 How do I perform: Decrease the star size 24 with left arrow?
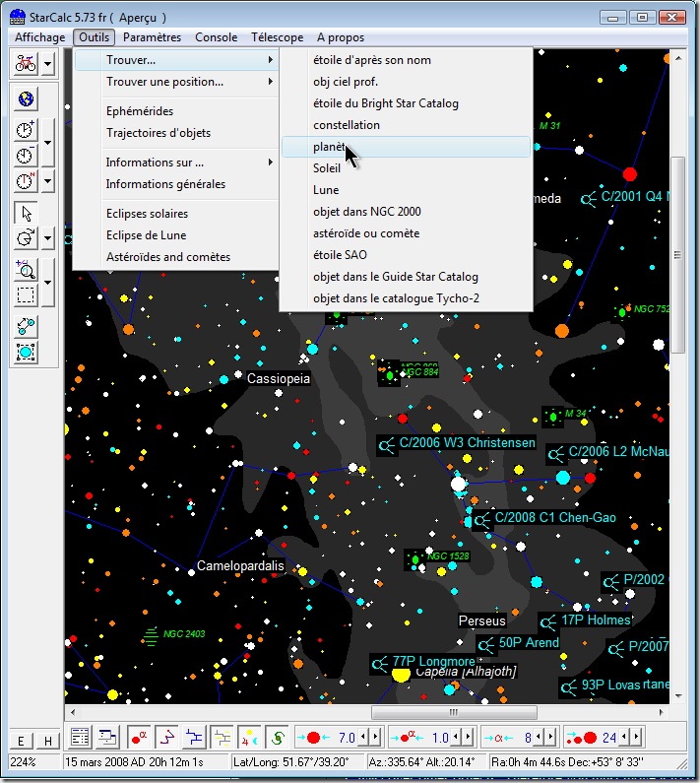tap(623, 737)
